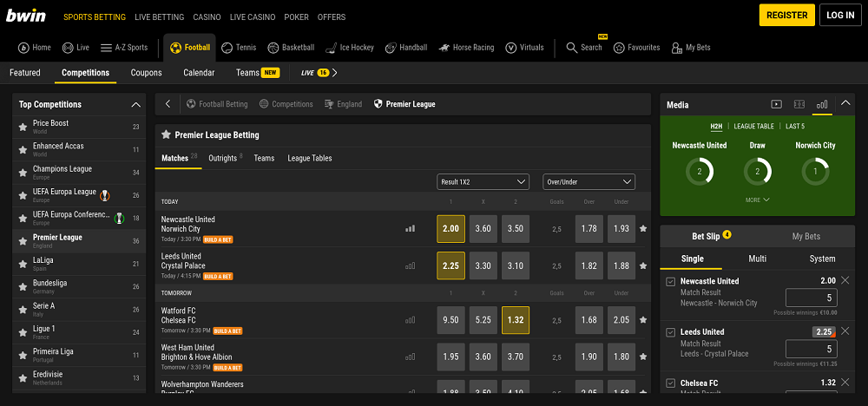This screenshot has height=406, width=868.
Task: Click the bwin logo
Action: 26,16
